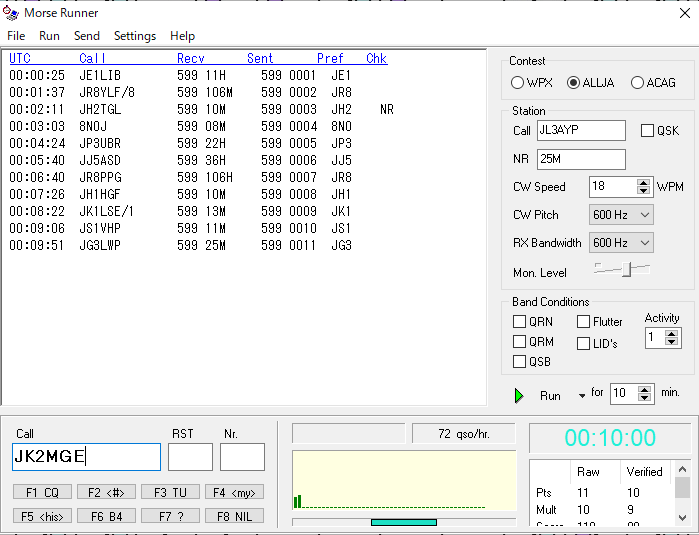The width and height of the screenshot is (699, 535).
Task: Click the Nr. input field
Action: (x=242, y=457)
